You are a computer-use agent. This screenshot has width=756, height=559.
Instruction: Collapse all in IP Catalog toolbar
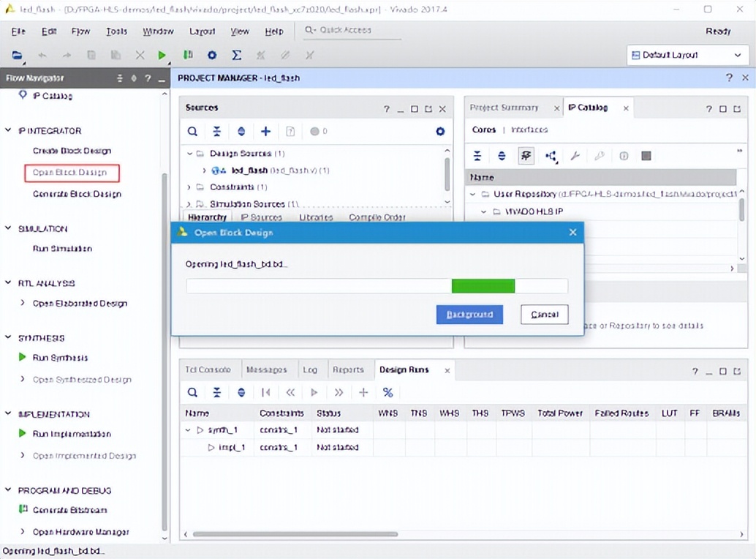click(x=477, y=156)
